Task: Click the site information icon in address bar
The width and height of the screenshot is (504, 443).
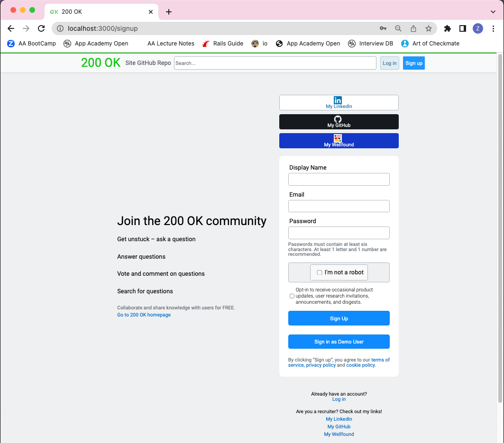Action: 60,28
